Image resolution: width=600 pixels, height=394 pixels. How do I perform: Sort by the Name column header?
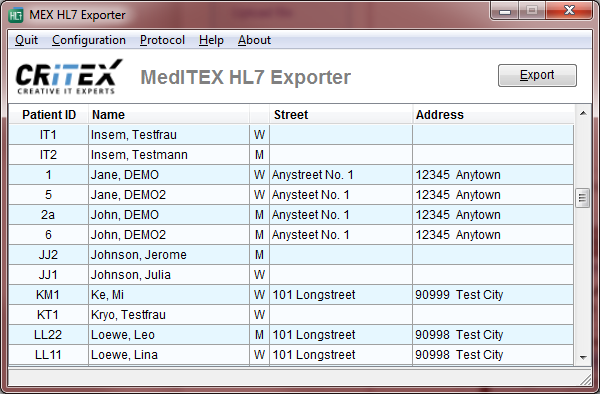[x=169, y=114]
